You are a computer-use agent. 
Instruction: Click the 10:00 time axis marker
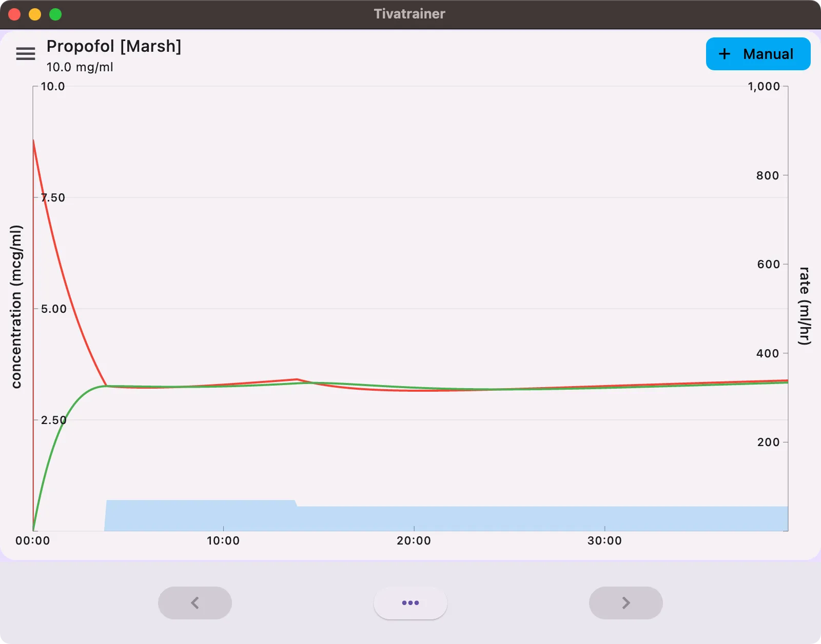tap(223, 540)
